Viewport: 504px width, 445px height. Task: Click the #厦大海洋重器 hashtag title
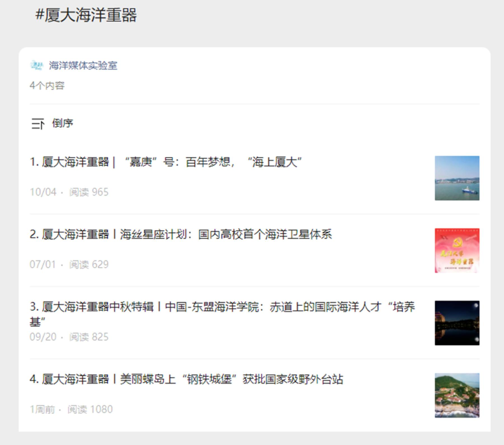86,15
